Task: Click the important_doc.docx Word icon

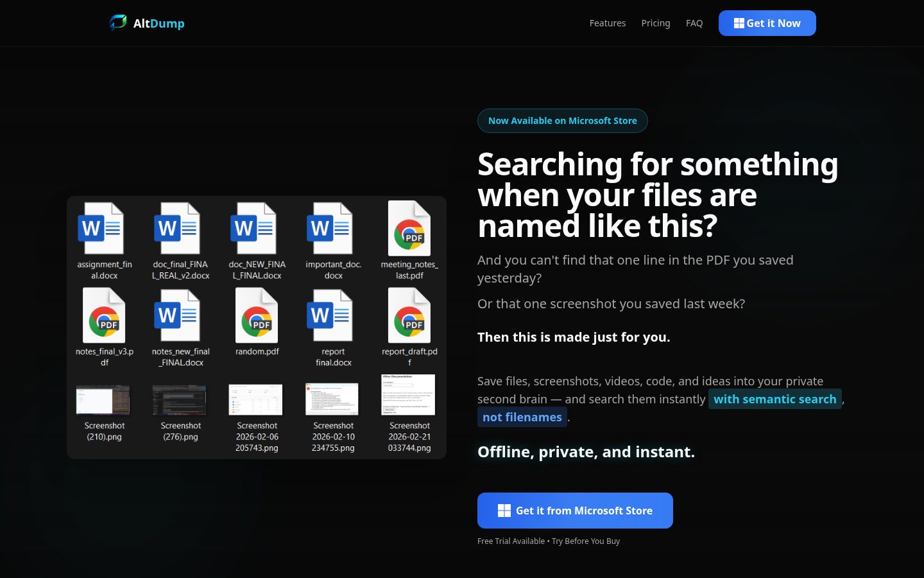Action: [x=330, y=229]
